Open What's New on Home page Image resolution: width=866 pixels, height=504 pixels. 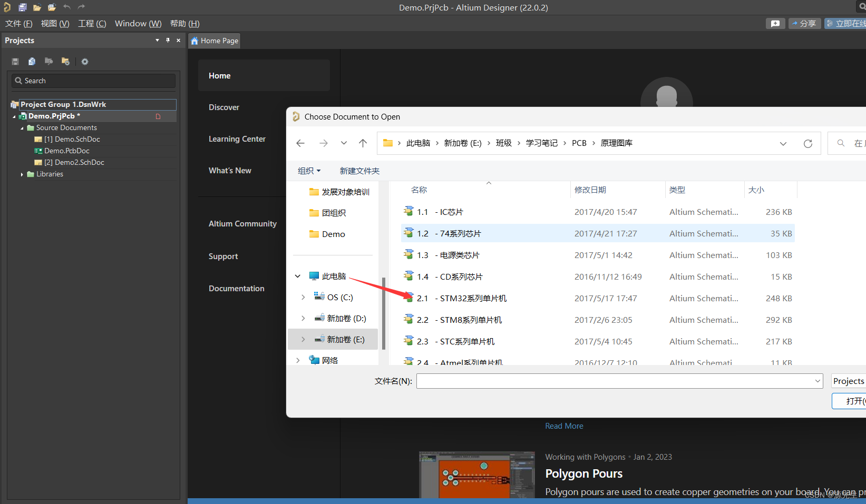[230, 171]
